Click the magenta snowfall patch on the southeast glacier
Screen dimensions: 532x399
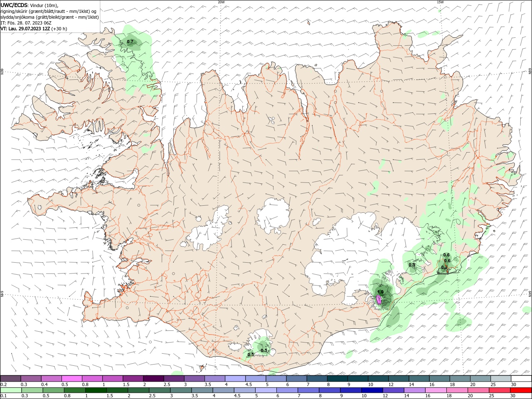[x=379, y=300]
